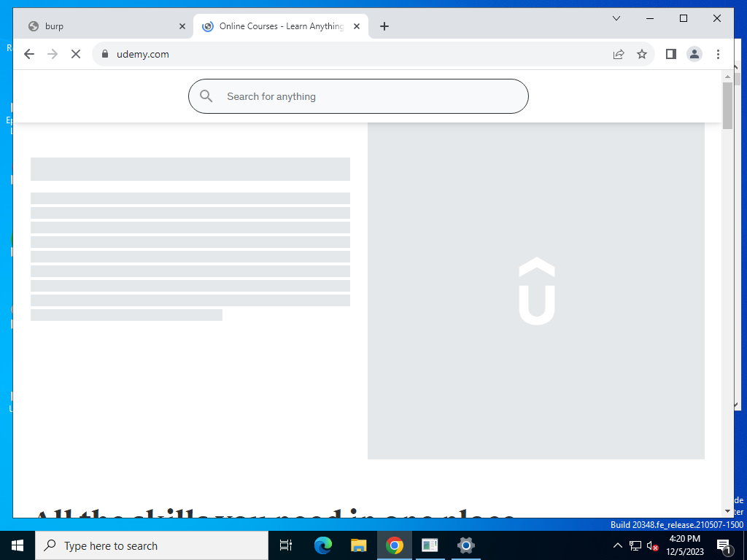Expand the tab search chevron
The width and height of the screenshot is (747, 560).
point(616,18)
